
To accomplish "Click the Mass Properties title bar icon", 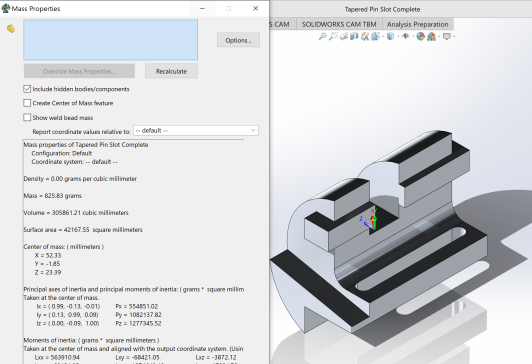I will click(x=5, y=8).
